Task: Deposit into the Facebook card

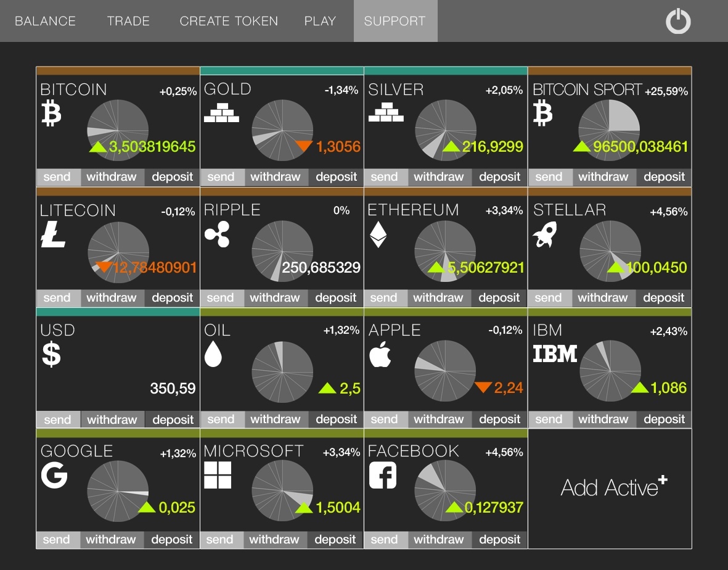Action: [499, 539]
